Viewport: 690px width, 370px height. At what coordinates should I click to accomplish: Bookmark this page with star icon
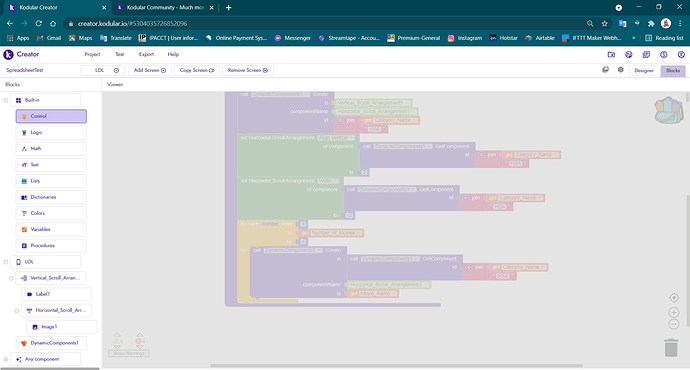point(605,23)
